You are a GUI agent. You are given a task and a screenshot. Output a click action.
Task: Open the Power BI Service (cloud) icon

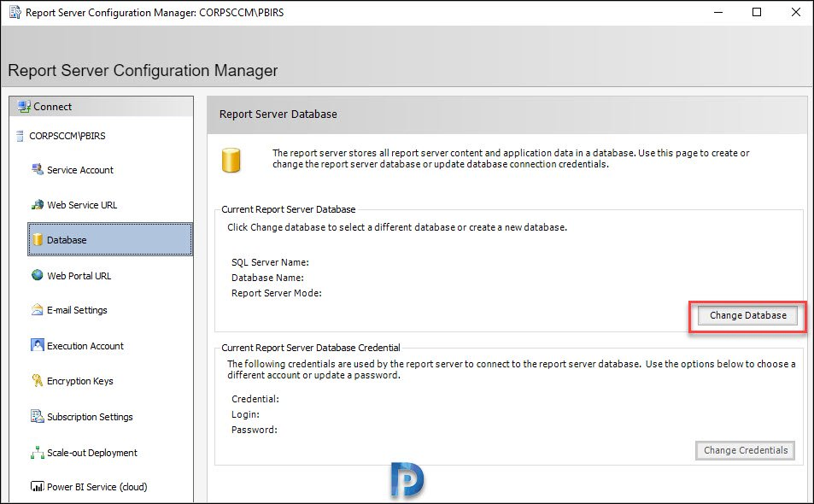[38, 486]
